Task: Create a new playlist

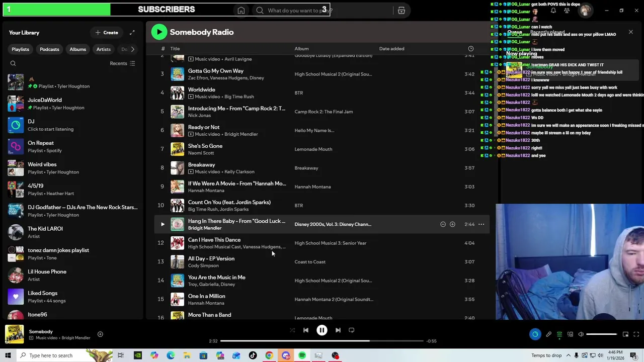Action: pos(107,33)
